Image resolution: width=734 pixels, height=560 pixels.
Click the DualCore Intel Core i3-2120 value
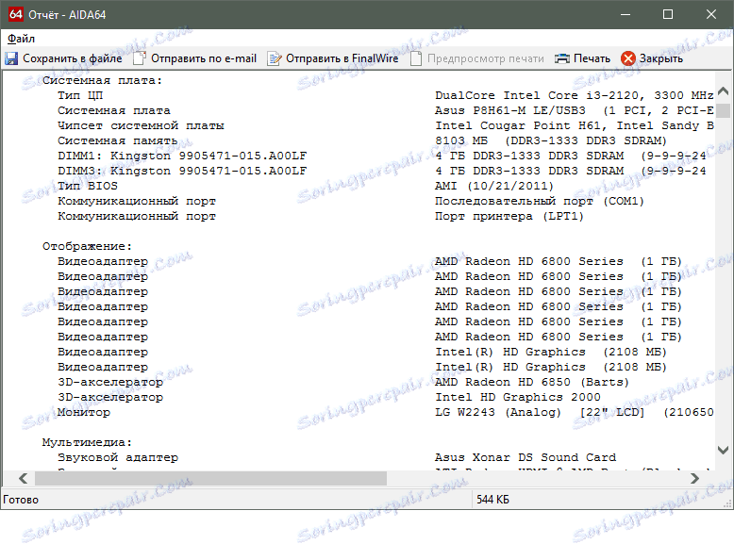[575, 95]
